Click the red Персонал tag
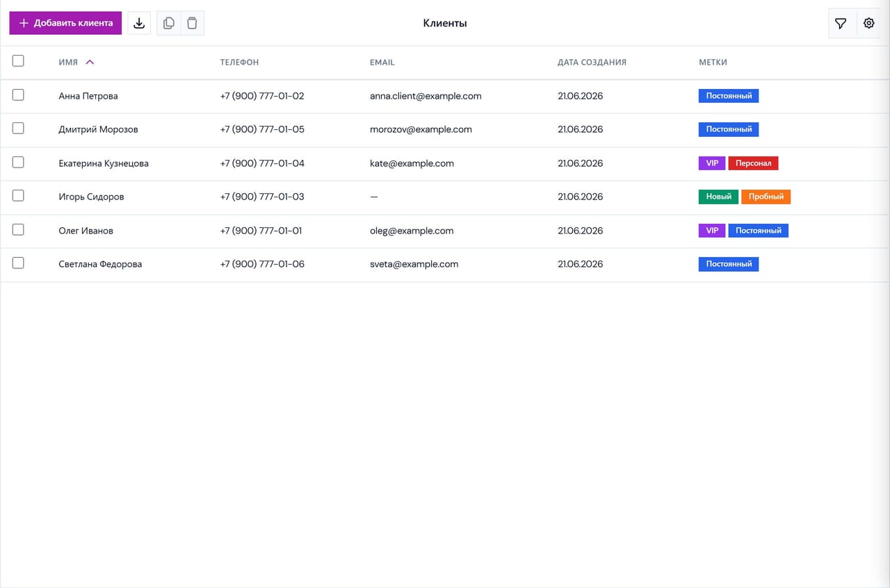The width and height of the screenshot is (890, 588). click(753, 163)
